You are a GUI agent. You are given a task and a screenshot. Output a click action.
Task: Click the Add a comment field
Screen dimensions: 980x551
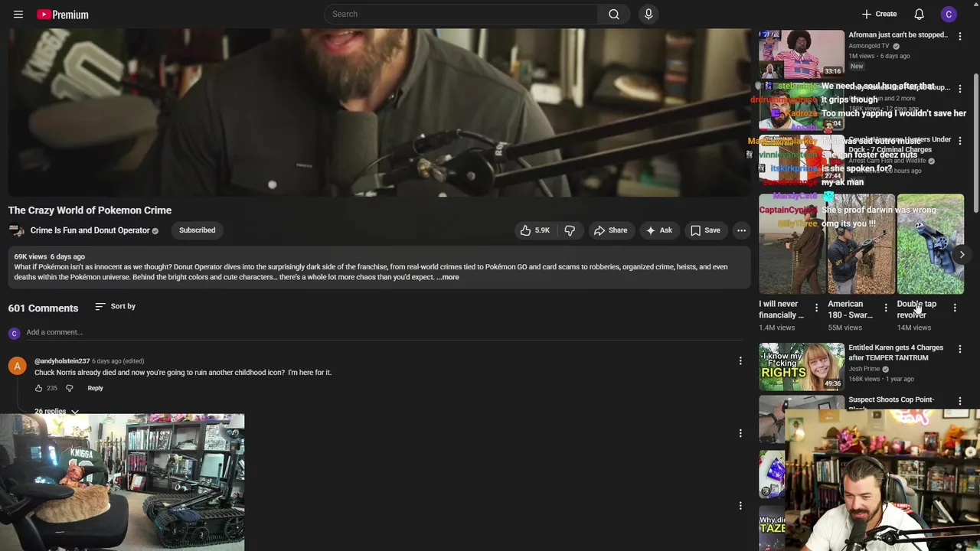click(x=383, y=332)
